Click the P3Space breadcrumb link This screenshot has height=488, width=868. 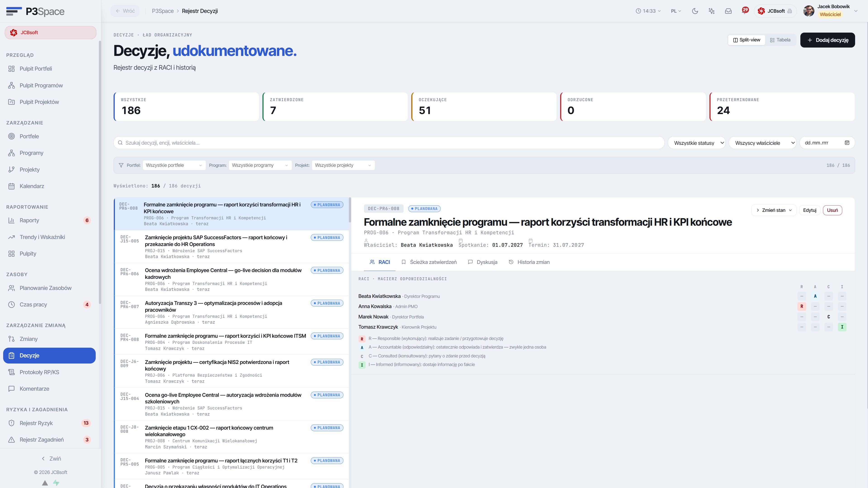pos(163,11)
